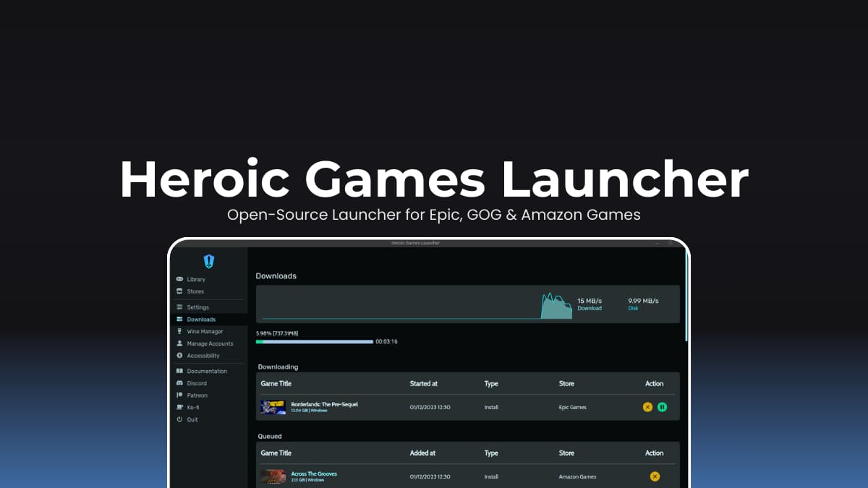
Task: Open the Patreon icon
Action: [179, 395]
